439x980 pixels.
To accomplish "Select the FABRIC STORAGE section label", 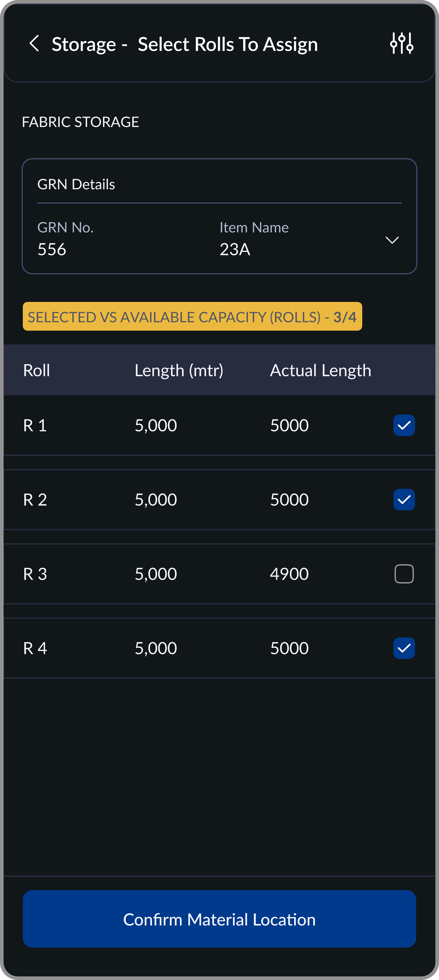I will [80, 122].
